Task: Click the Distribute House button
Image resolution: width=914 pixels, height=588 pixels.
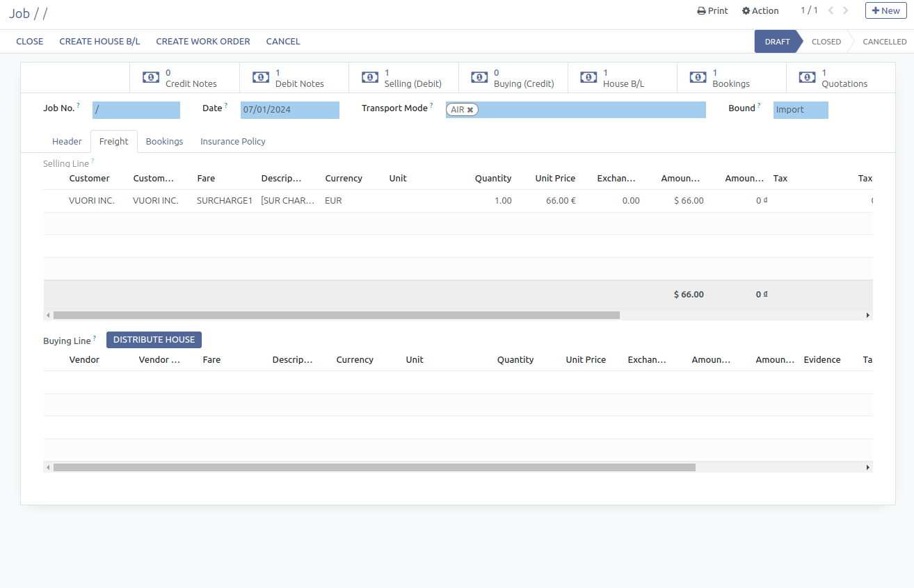Action: pyautogui.click(x=154, y=340)
